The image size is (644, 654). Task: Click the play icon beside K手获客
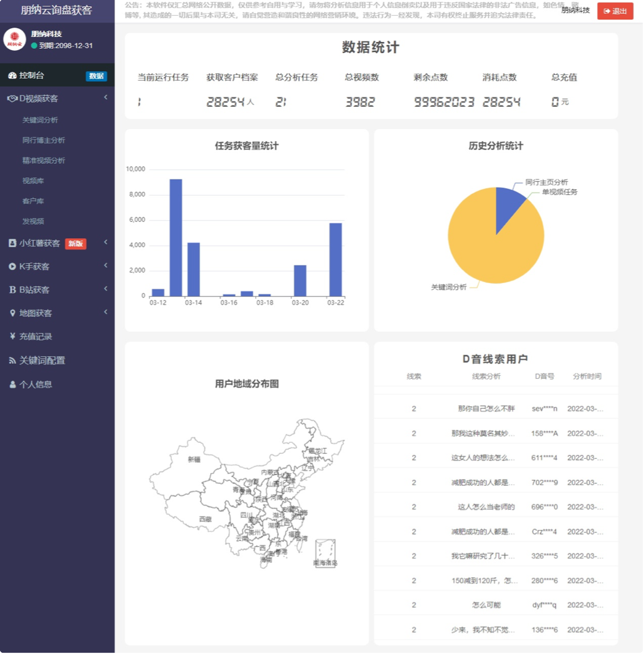13,266
